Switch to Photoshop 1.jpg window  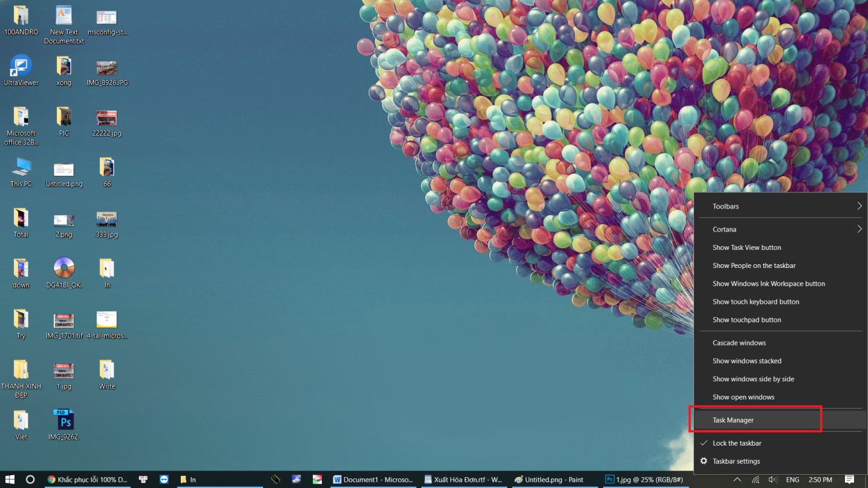[646, 480]
